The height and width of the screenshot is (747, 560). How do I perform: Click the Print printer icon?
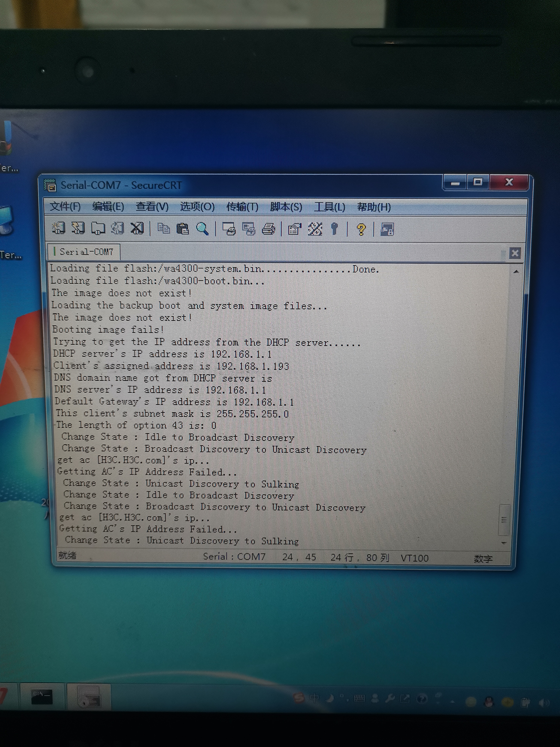pos(269,229)
